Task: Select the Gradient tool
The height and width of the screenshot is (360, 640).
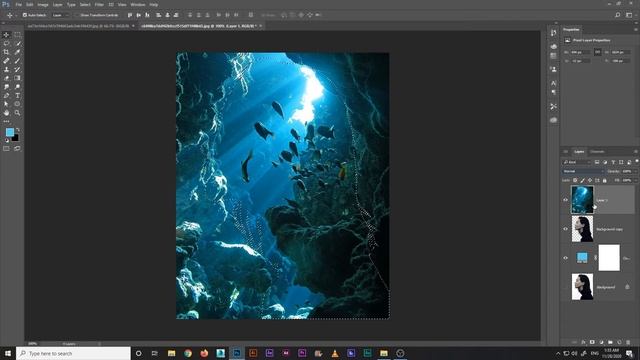Action: (17, 78)
